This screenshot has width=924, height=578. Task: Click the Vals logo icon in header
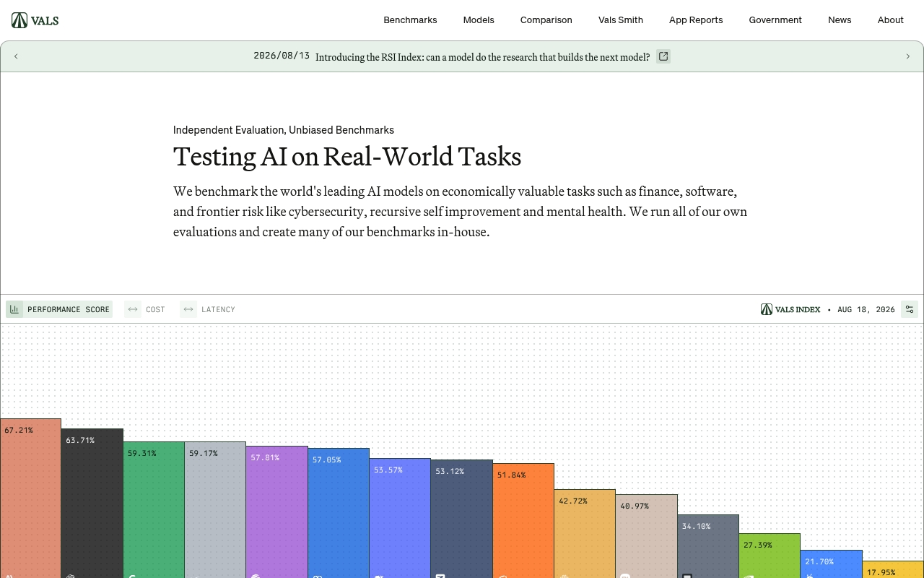pos(19,20)
